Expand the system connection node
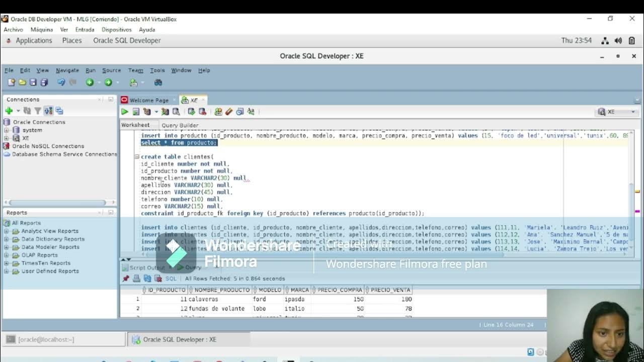Image resolution: width=644 pixels, height=362 pixels. (x=7, y=130)
